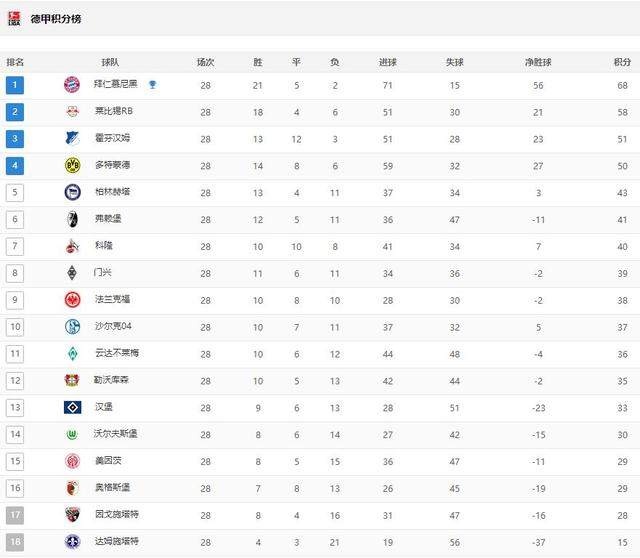This screenshot has width=640, height=558.
Task: Click the Hertha Berlin club crest
Action: (72, 192)
